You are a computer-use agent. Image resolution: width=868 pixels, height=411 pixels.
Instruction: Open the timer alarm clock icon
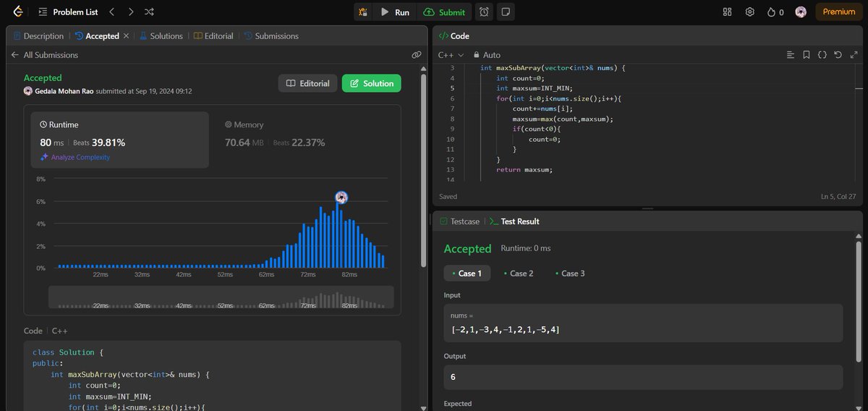484,12
